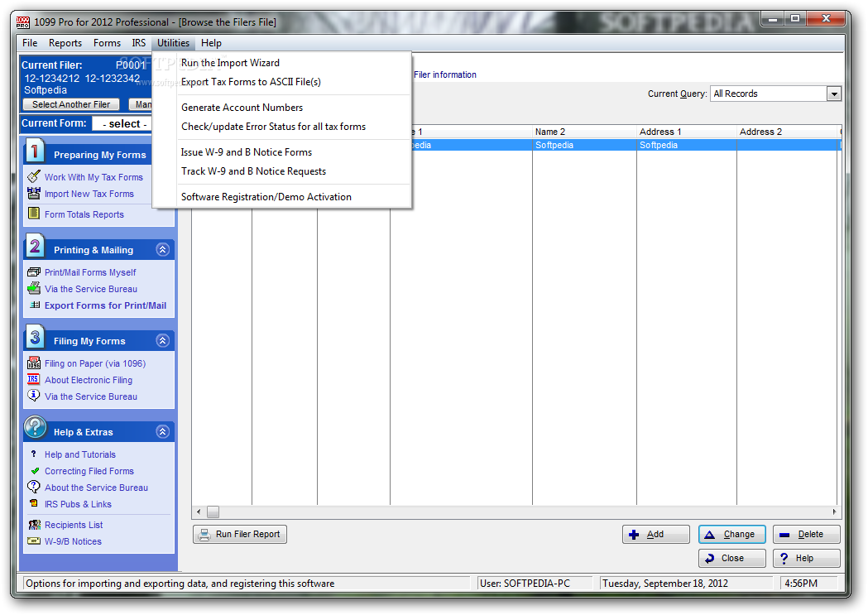868x615 pixels.
Task: Click the Help and Tutorials question icon
Action: [x=34, y=454]
